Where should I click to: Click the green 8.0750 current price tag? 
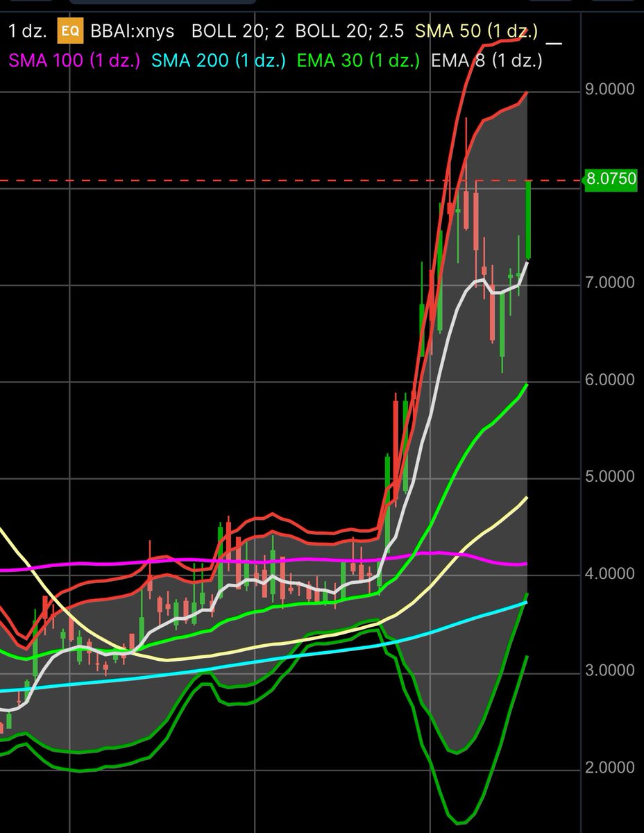pyautogui.click(x=611, y=179)
